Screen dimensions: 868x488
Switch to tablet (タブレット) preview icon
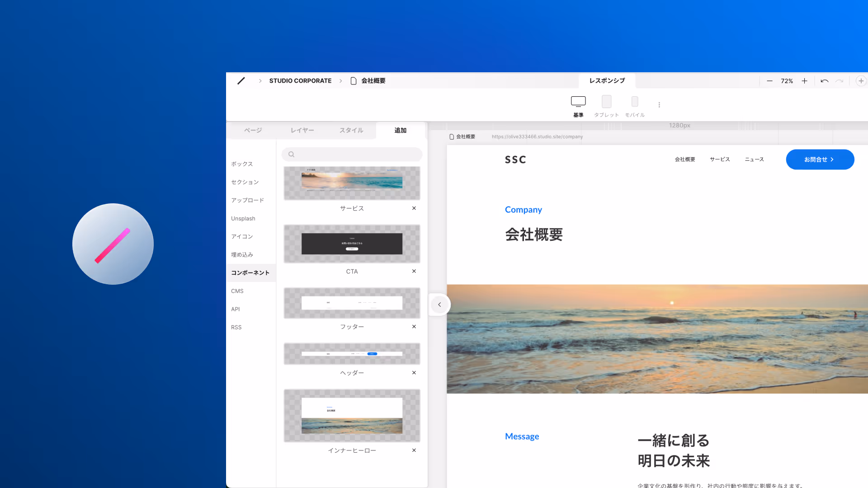(606, 102)
